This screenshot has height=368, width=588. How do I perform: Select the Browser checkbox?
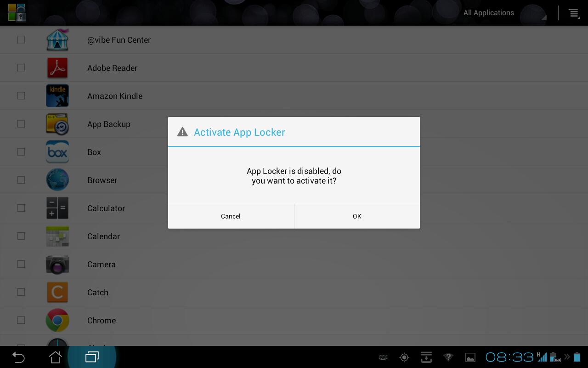point(21,180)
